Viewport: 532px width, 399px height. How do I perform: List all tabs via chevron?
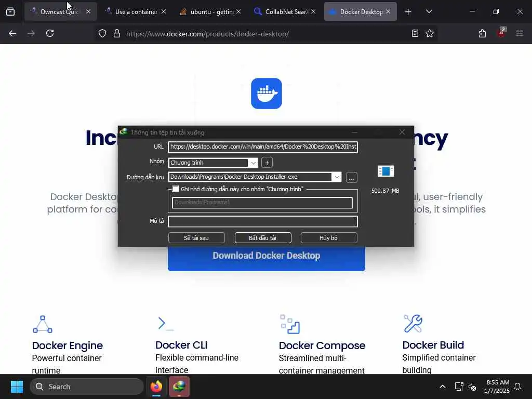pos(429,11)
